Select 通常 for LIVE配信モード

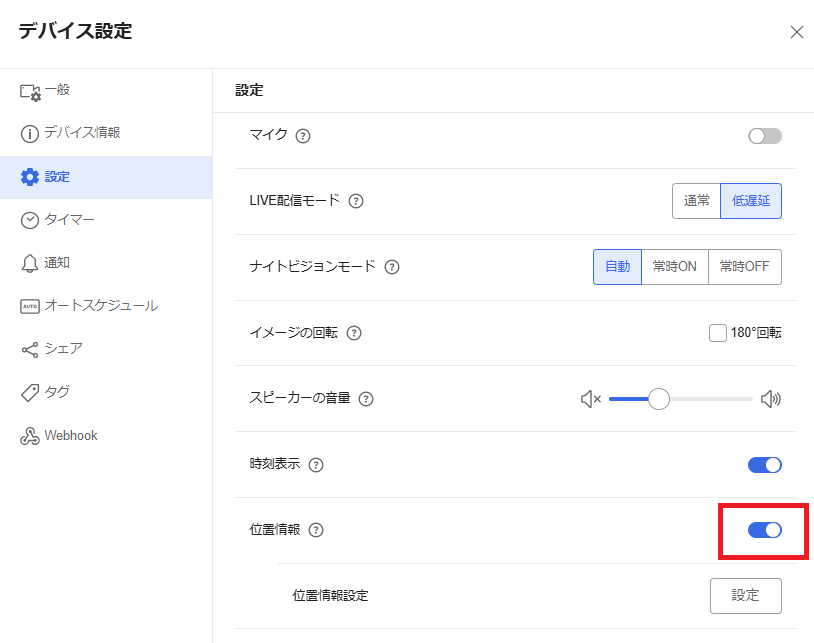click(696, 200)
